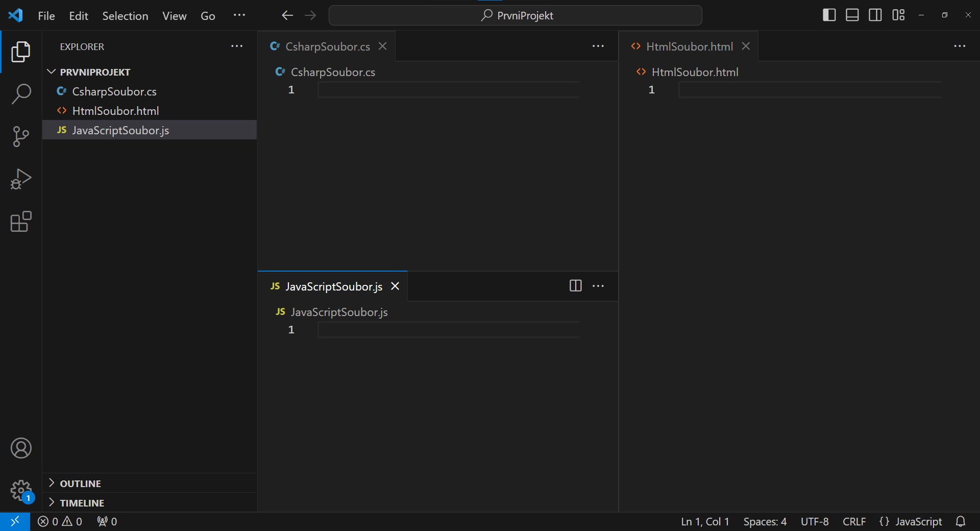Screen dimensions: 980x531
Task: Open the Customize Layout control
Action: click(898, 15)
